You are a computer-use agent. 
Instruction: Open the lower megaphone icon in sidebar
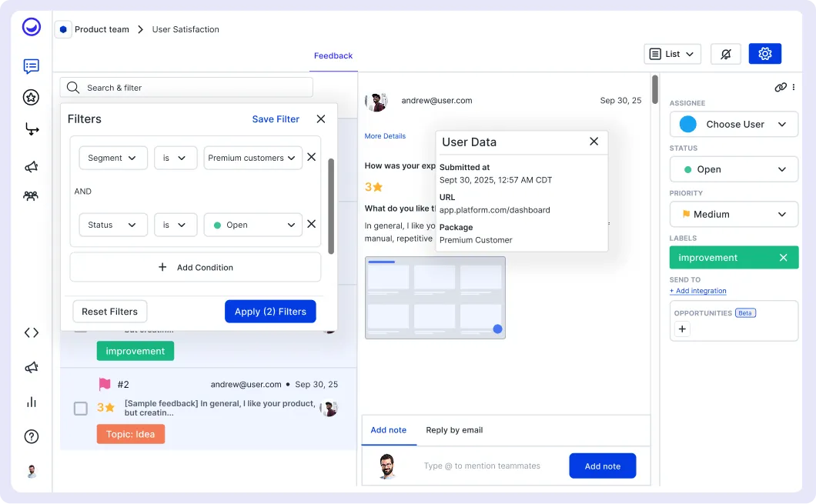pos(32,367)
